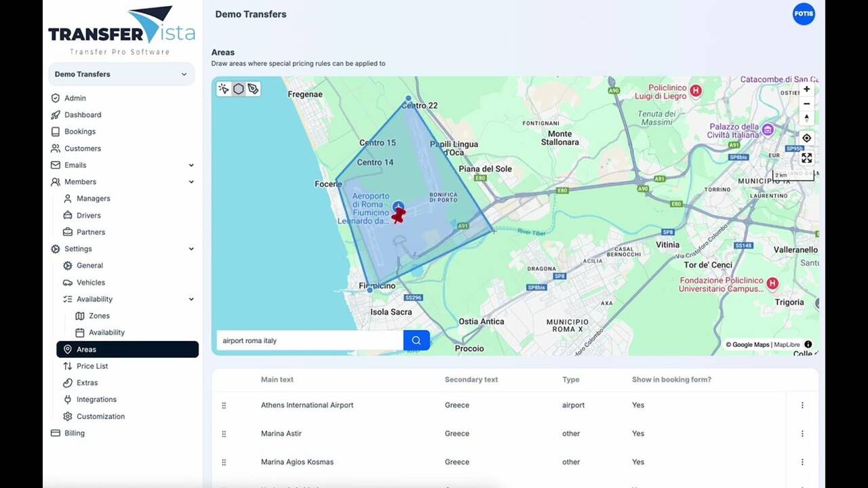Locate my position on the map

(806, 138)
